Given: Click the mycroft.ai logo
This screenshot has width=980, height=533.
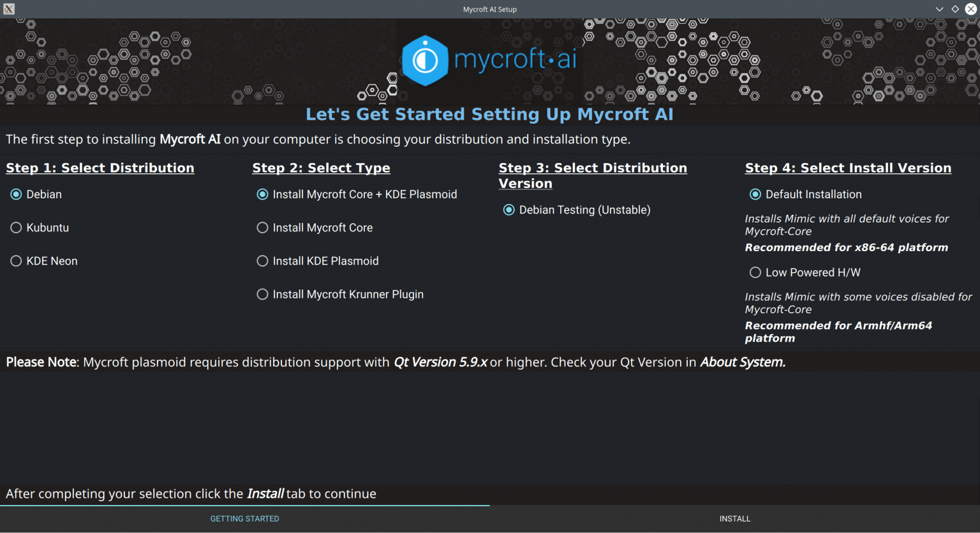Looking at the screenshot, I should [489, 61].
